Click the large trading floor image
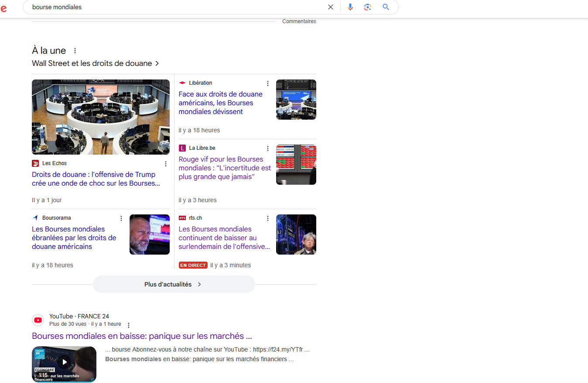The image size is (588, 383). coord(101,117)
